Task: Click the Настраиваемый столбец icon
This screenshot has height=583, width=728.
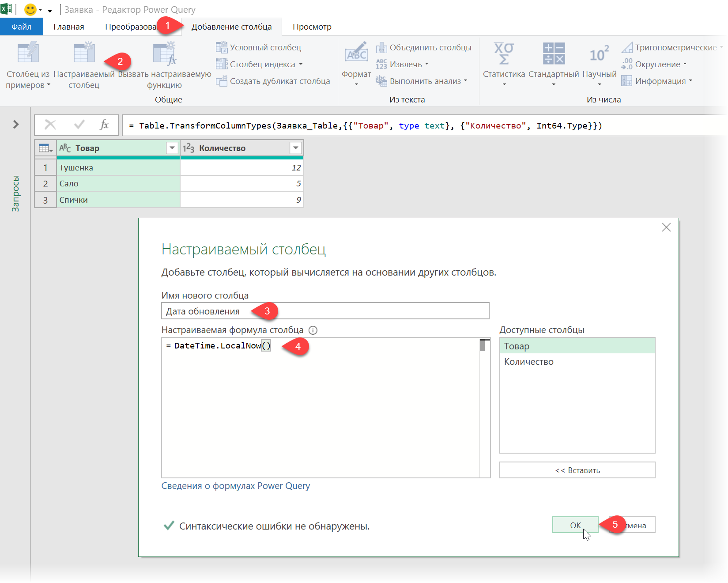Action: pos(84,53)
